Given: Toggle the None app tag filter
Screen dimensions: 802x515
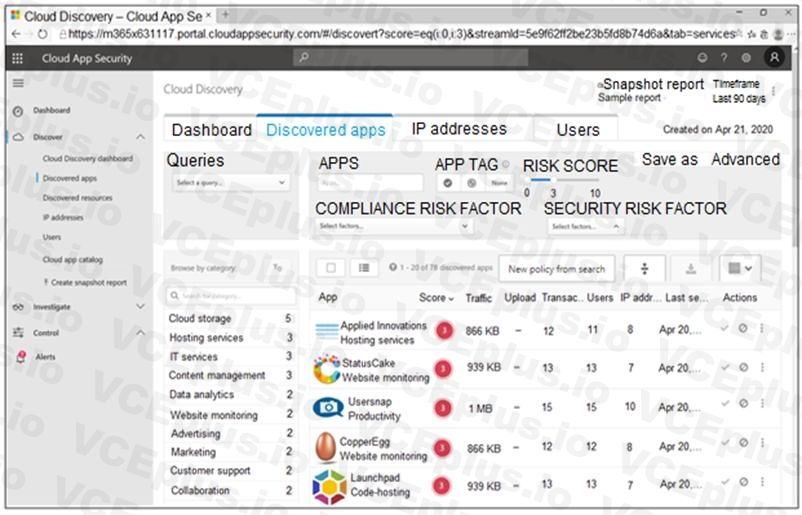Looking at the screenshot, I should coord(499,183).
